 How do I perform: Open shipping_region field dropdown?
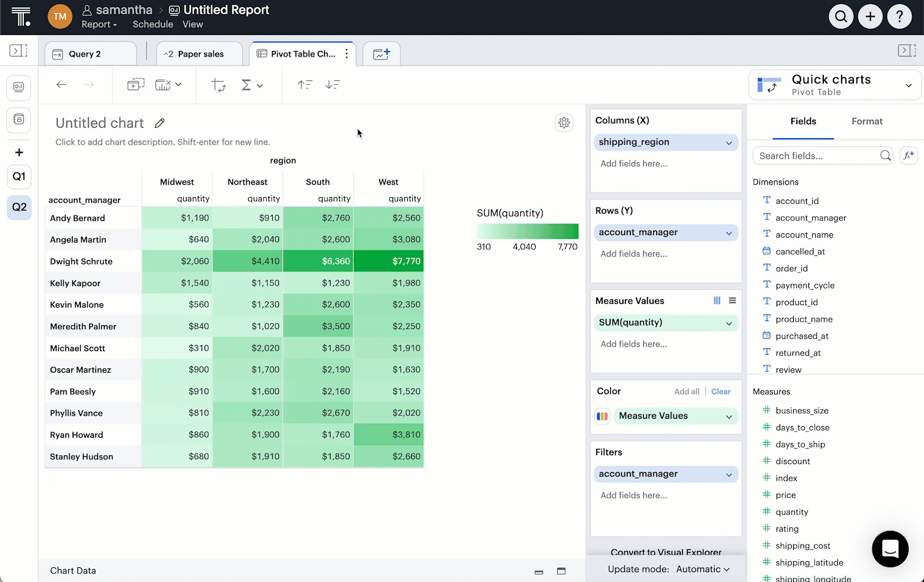pos(729,142)
